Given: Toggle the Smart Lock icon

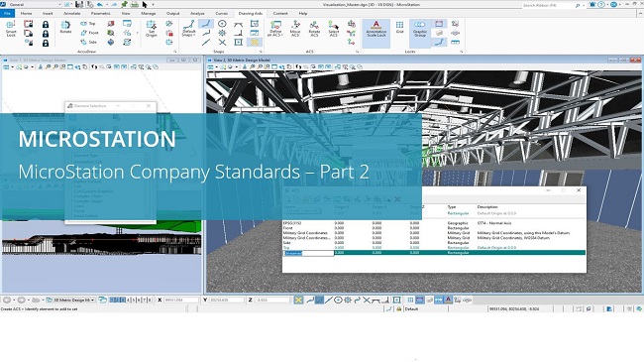Looking at the screenshot, I should [x=11, y=29].
